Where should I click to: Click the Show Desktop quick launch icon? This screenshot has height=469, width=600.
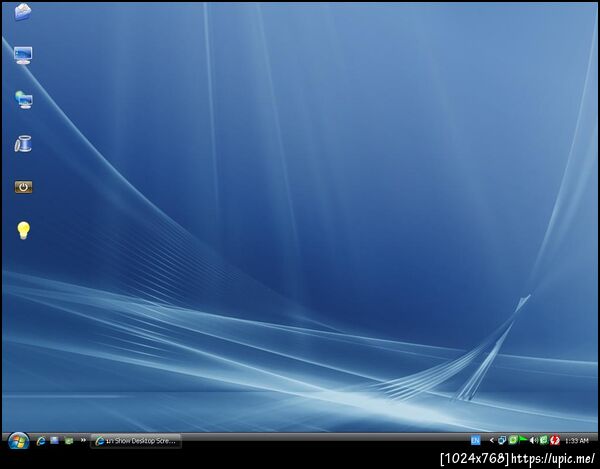point(54,441)
